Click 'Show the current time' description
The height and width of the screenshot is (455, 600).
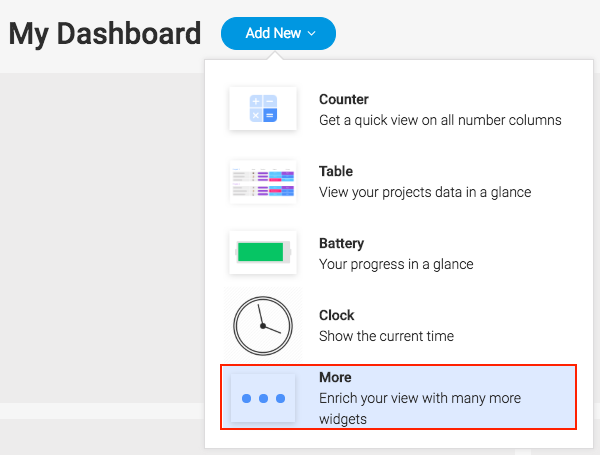[x=386, y=336]
